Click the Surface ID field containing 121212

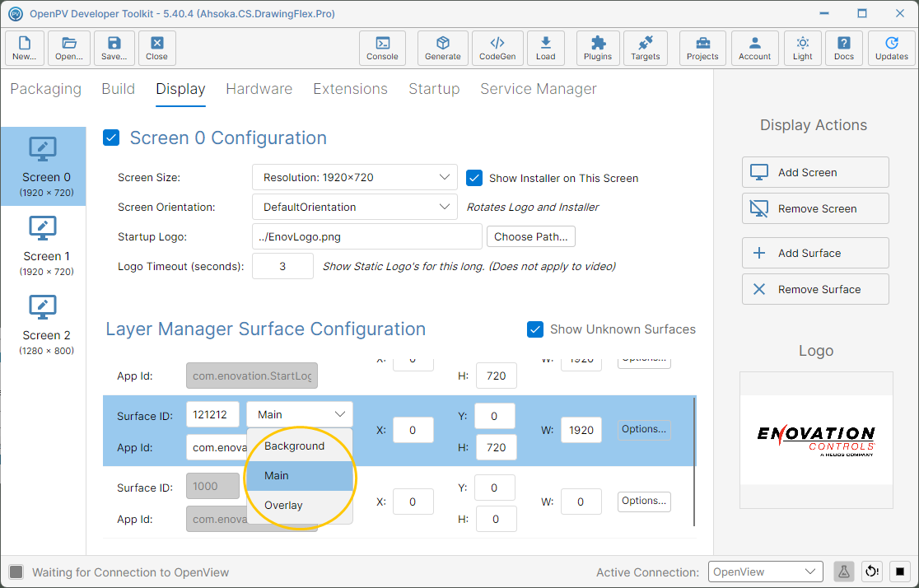point(212,414)
